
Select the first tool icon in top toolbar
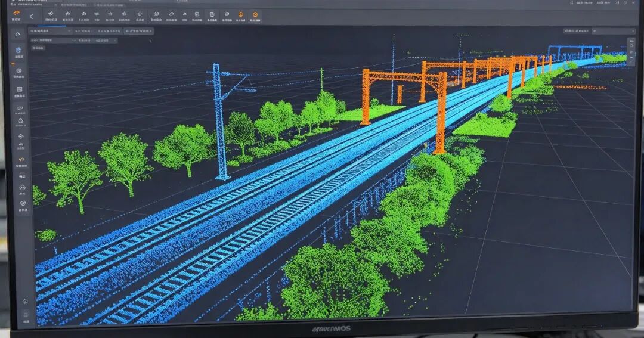[51, 14]
